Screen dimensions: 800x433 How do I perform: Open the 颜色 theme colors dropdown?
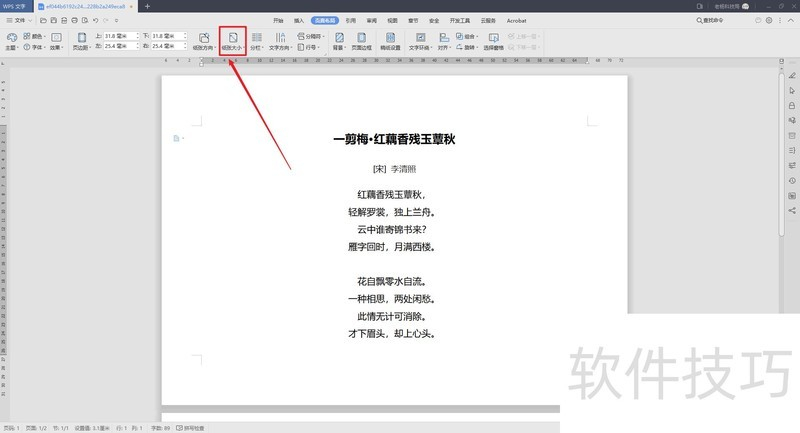pyautogui.click(x=34, y=36)
